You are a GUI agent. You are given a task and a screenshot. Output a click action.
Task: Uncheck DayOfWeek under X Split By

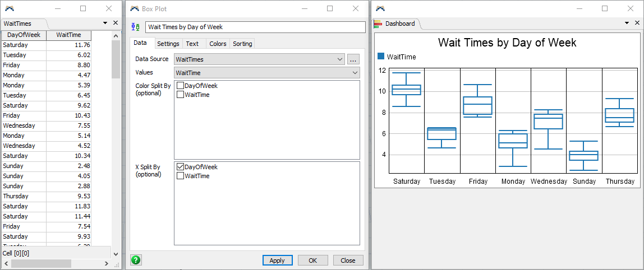[181, 167]
